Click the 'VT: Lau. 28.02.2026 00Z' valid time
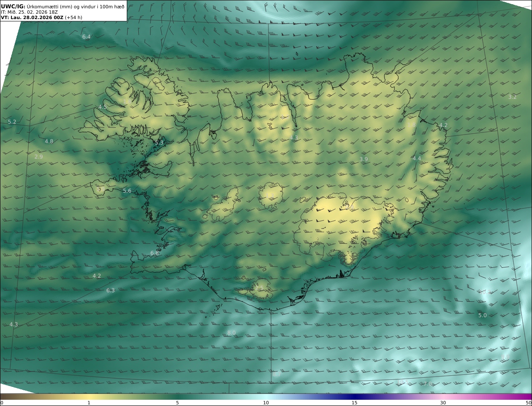This screenshot has height=406, width=532. point(32,18)
